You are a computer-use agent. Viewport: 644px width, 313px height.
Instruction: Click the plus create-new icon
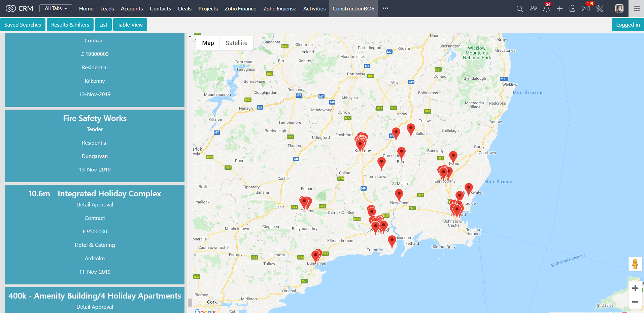tap(560, 9)
